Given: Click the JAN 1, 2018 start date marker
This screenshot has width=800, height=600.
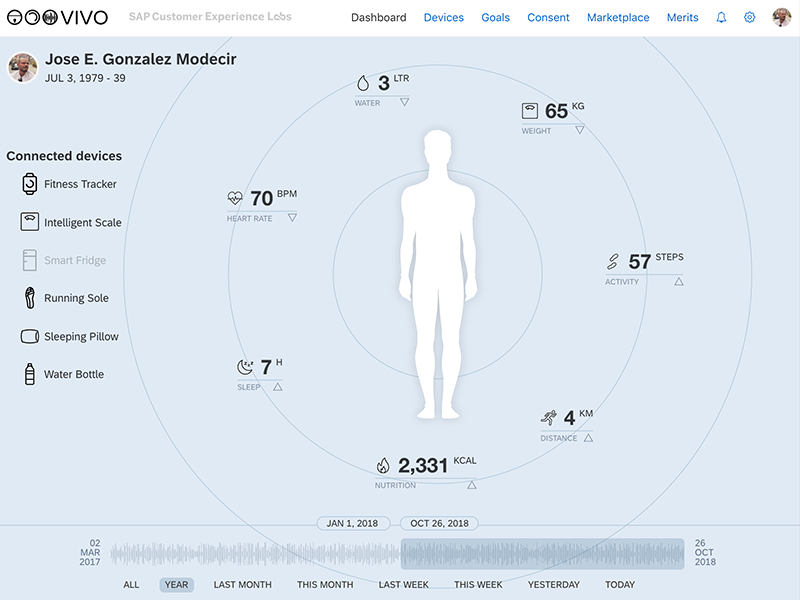Looking at the screenshot, I should pyautogui.click(x=353, y=523).
